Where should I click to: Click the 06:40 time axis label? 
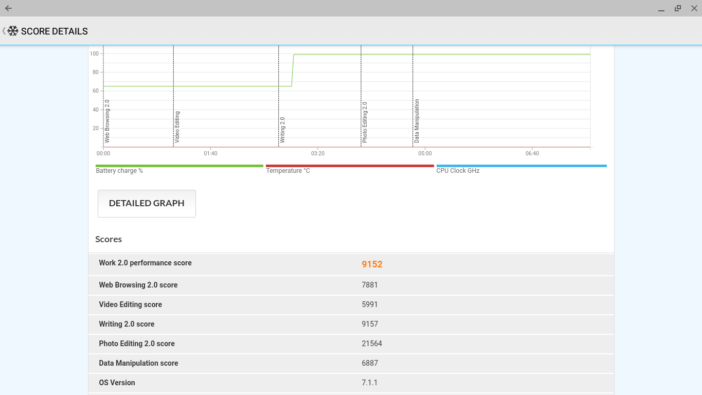pos(532,153)
